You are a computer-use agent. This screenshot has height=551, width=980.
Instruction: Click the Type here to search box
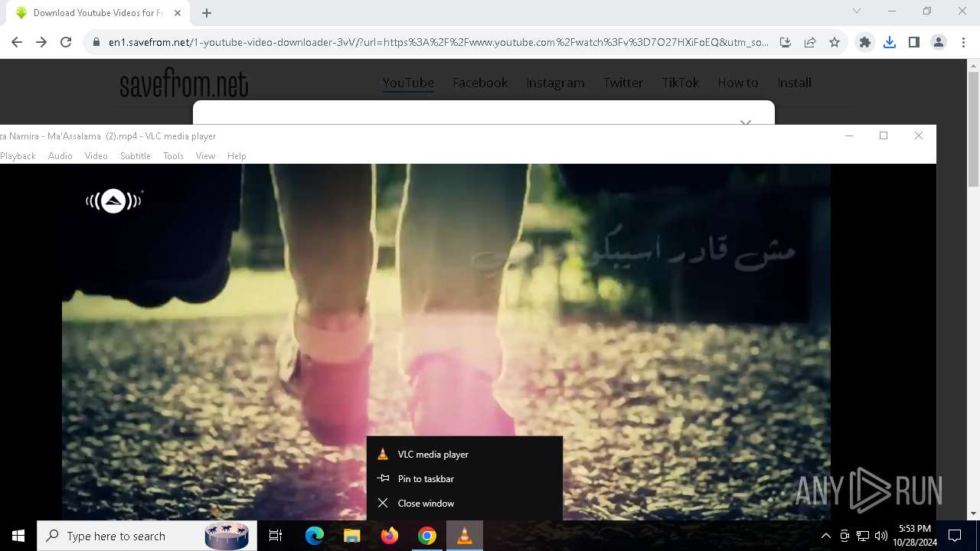point(146,536)
